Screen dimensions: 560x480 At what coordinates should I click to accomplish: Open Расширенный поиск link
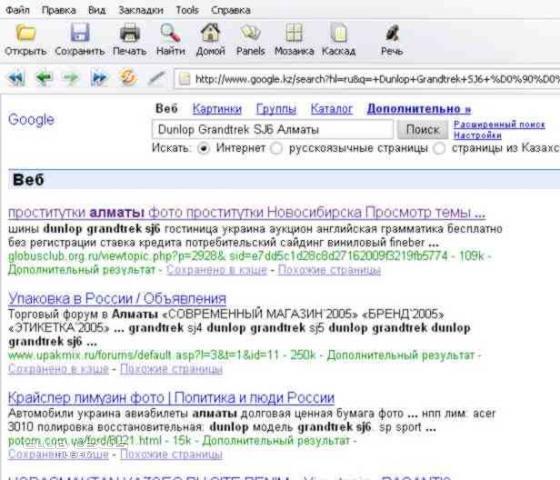(499, 124)
